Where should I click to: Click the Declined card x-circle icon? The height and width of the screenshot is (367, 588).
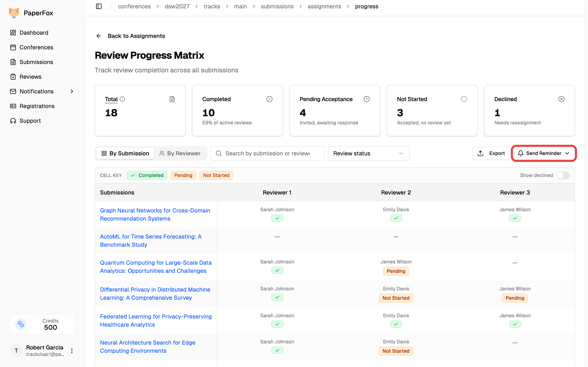(561, 99)
